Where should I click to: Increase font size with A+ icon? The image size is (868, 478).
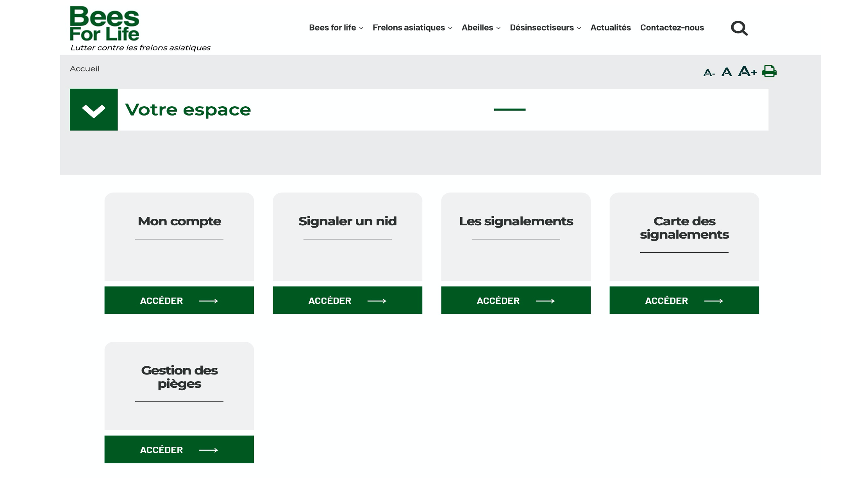[747, 71]
